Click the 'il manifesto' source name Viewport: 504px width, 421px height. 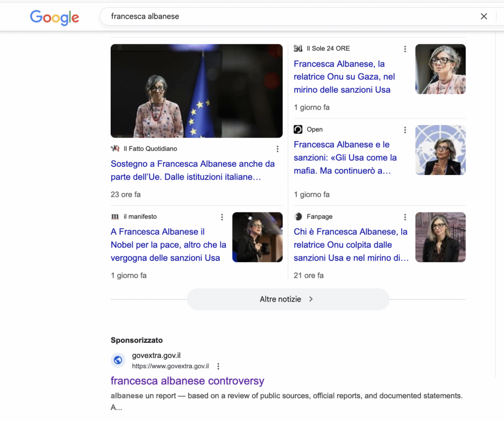coord(140,216)
